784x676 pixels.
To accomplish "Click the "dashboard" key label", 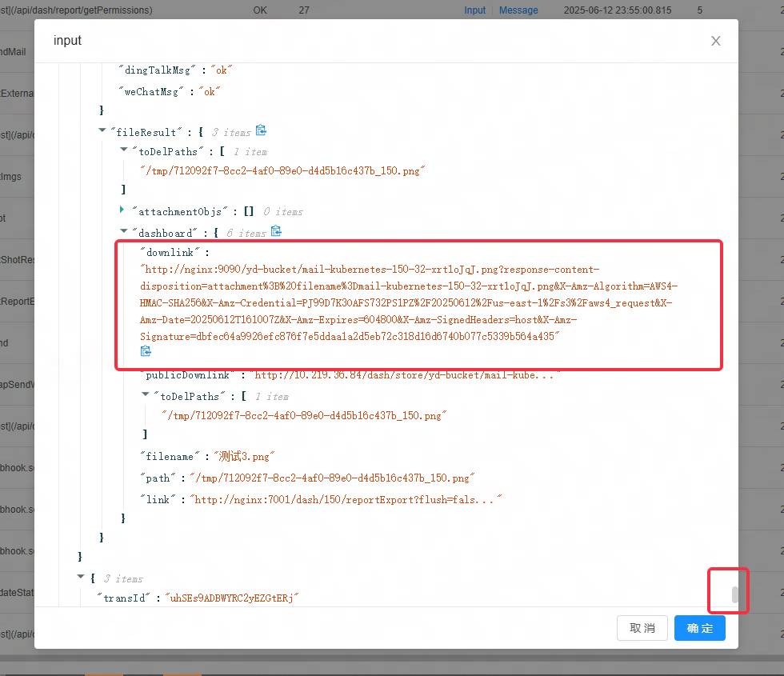I will pyautogui.click(x=165, y=234).
